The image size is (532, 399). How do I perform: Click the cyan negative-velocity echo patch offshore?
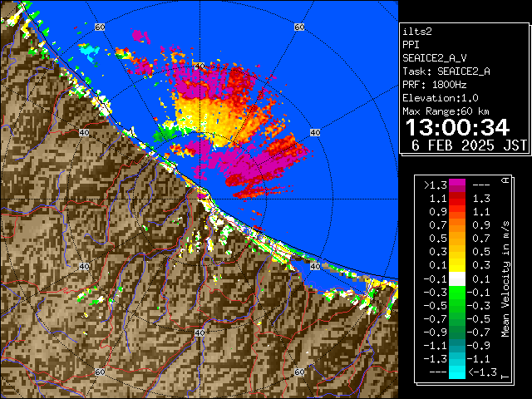[89, 52]
